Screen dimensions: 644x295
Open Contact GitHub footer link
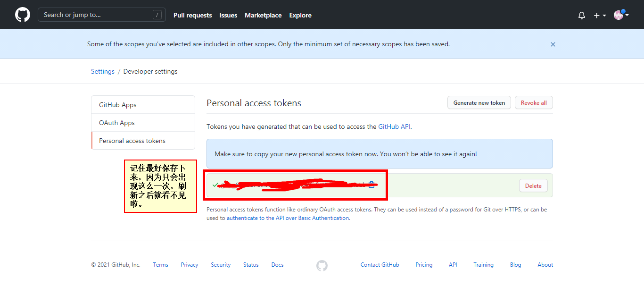pos(380,265)
